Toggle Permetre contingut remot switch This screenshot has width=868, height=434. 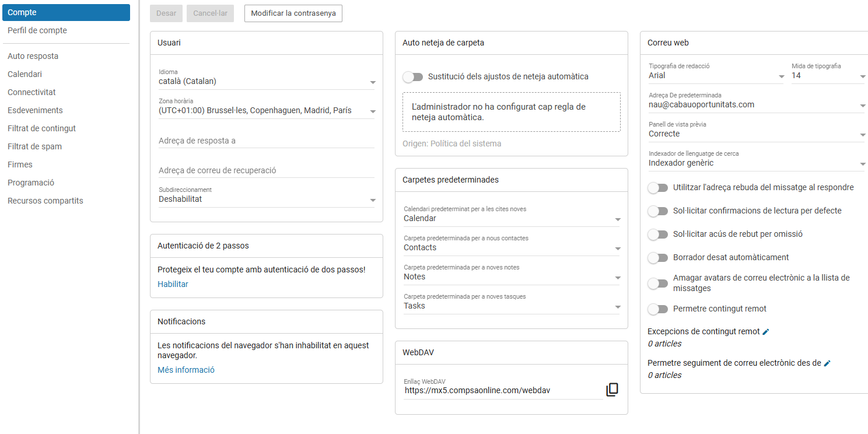click(658, 309)
